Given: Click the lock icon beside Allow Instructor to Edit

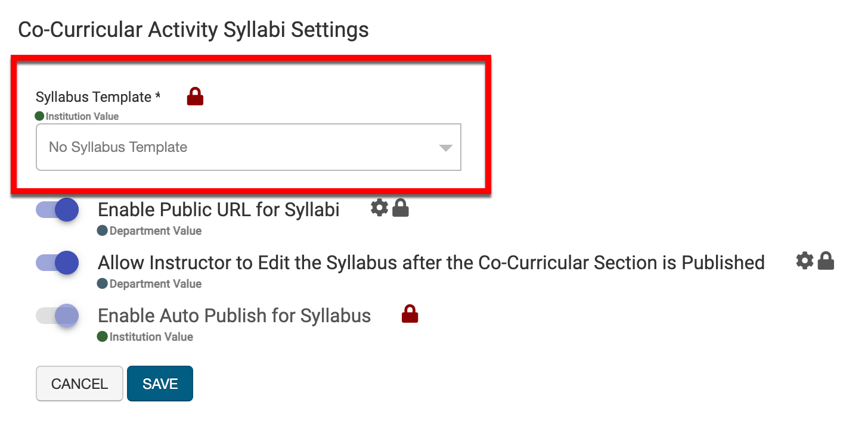Looking at the screenshot, I should click(826, 260).
